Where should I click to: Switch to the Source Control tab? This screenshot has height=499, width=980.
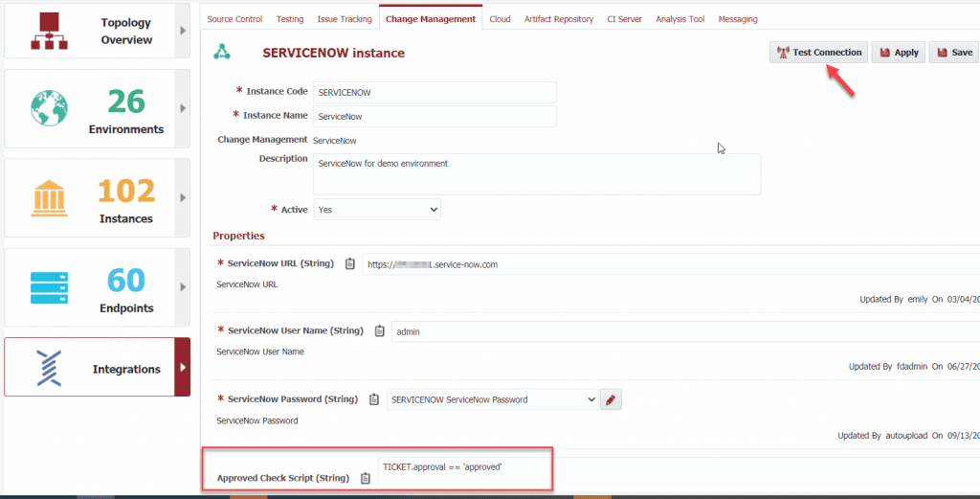234,19
